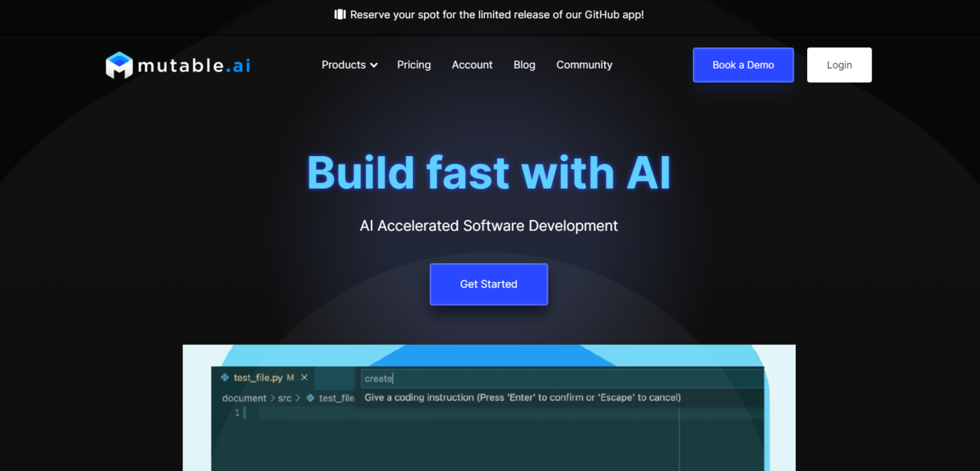Click the Login button

(839, 65)
